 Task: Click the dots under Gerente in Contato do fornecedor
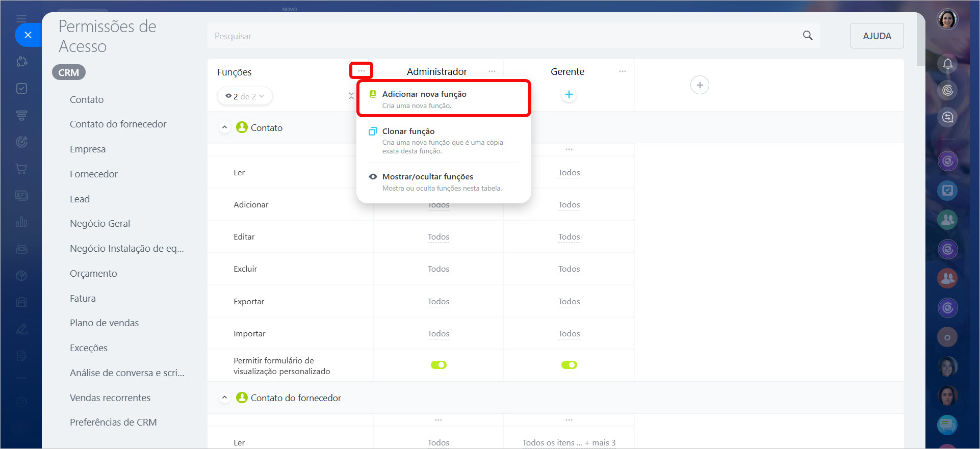569,420
